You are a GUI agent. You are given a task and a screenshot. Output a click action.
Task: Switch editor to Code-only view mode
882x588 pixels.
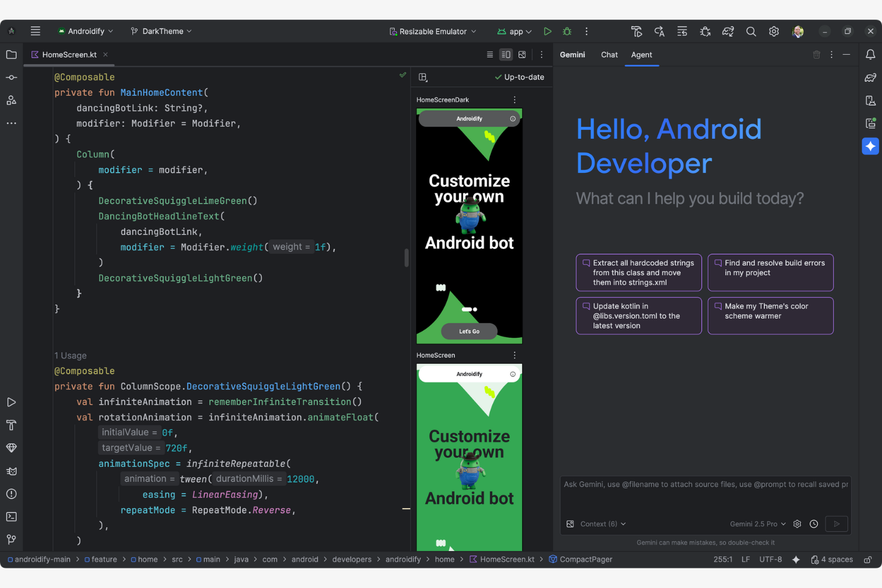pyautogui.click(x=490, y=54)
